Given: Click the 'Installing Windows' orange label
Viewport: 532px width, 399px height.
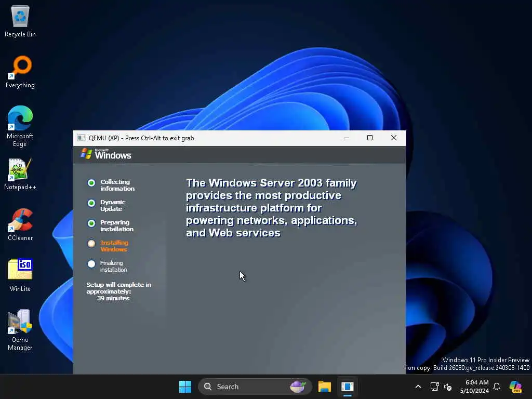Looking at the screenshot, I should (114, 246).
